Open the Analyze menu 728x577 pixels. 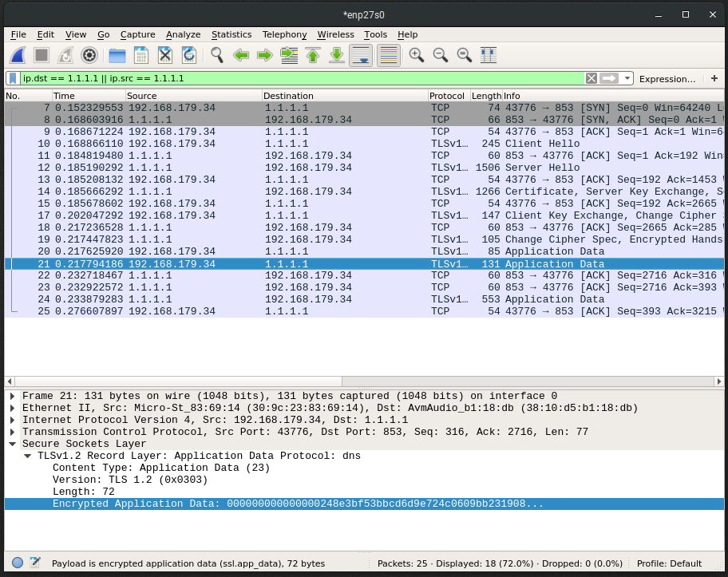tap(184, 34)
